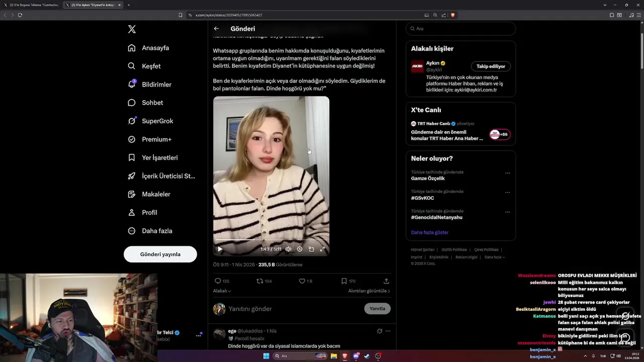Screen dimensions: 644x362
Task: Open the Aykırı profile name
Action: (x=433, y=63)
